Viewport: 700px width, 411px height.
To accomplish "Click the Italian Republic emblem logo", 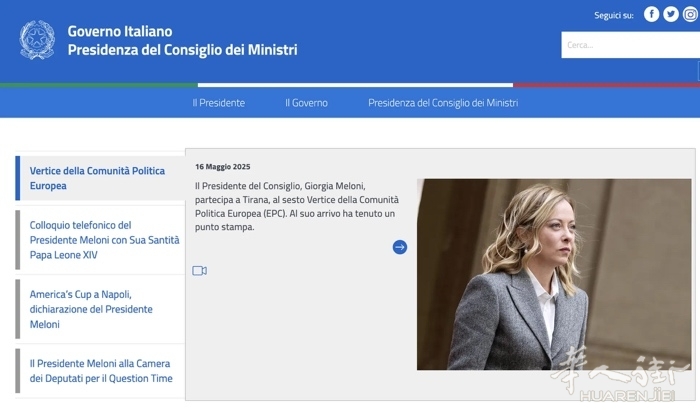I will (x=37, y=40).
